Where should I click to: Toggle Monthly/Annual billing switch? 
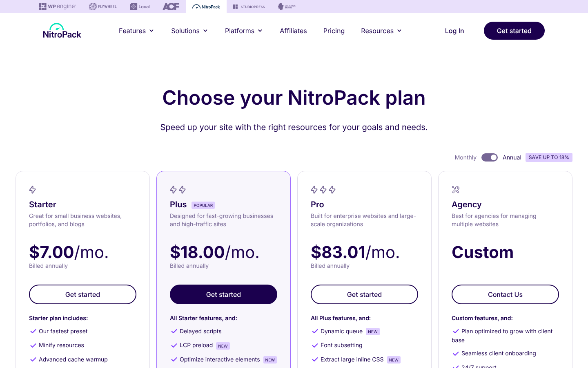pos(490,157)
